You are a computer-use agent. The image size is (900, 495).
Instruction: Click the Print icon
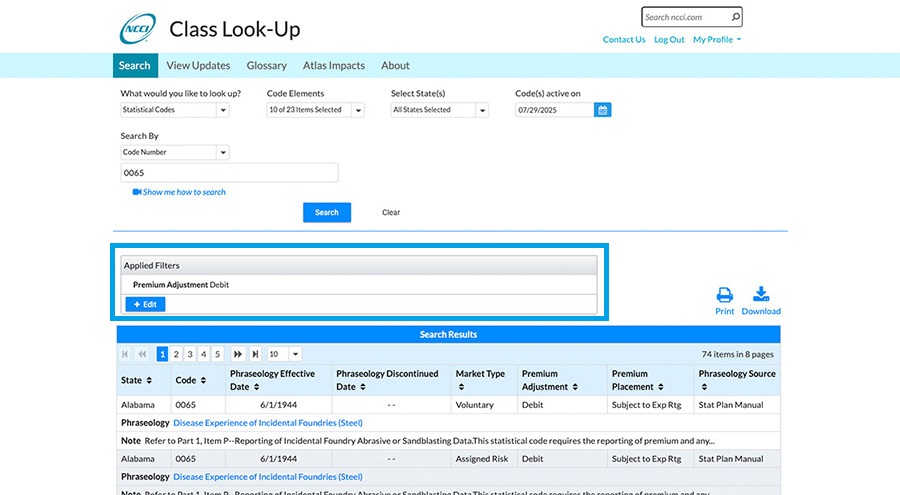coord(724,295)
